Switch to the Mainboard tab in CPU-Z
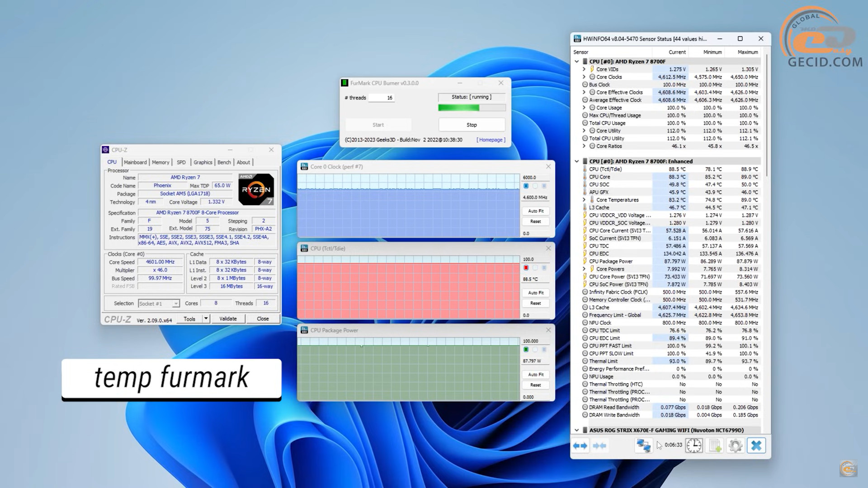868x488 pixels. pos(135,162)
